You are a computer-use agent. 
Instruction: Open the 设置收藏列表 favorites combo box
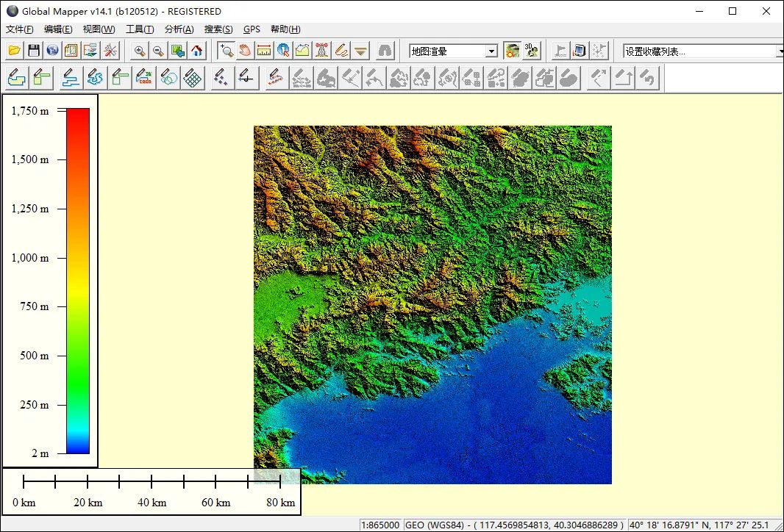tap(702, 51)
